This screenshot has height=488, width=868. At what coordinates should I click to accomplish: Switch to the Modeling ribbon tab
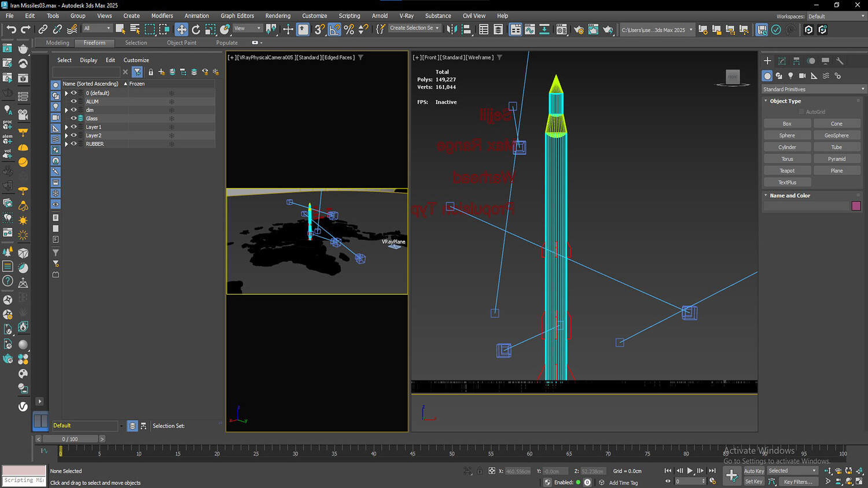(x=57, y=43)
